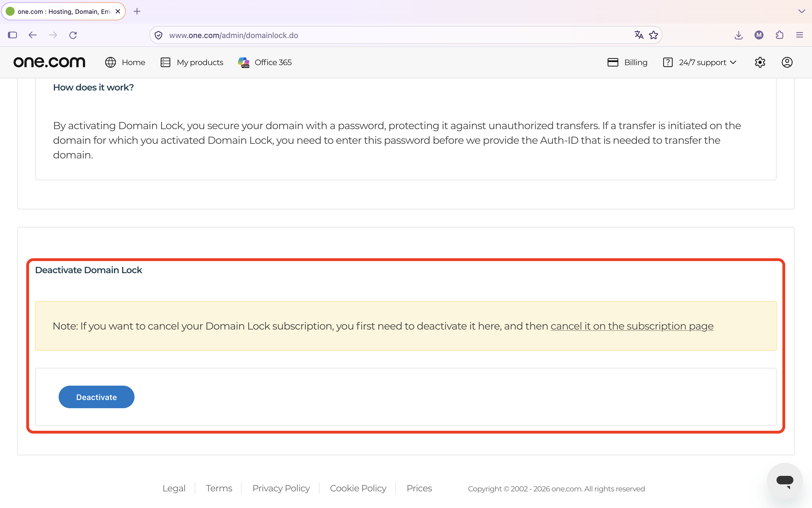Click the Deactivate button

tap(96, 397)
